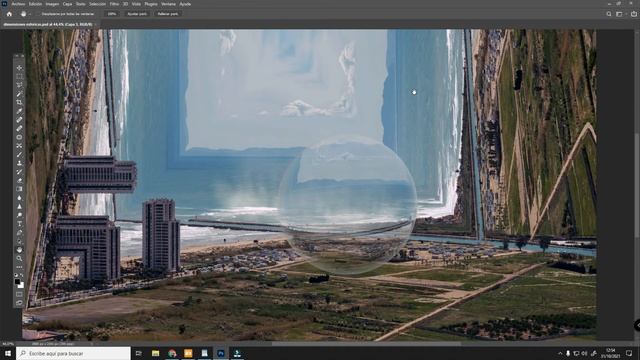
Task: Select the Blur tool
Action: 19,198
